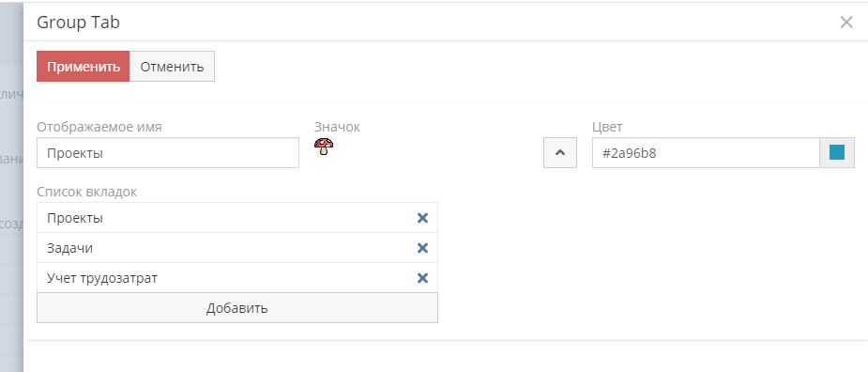Open the color picker swatch
The image size is (868, 372).
click(x=837, y=152)
